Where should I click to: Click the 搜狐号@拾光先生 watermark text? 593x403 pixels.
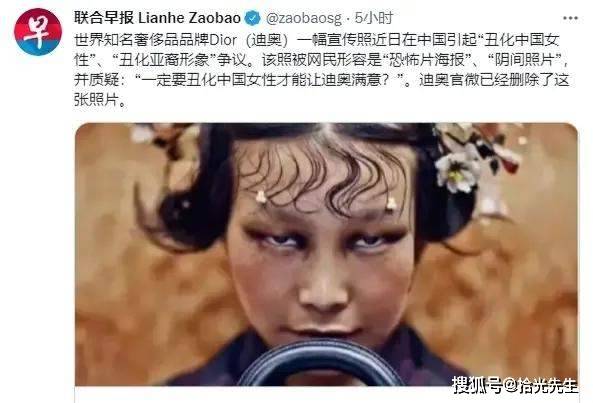coord(515,385)
